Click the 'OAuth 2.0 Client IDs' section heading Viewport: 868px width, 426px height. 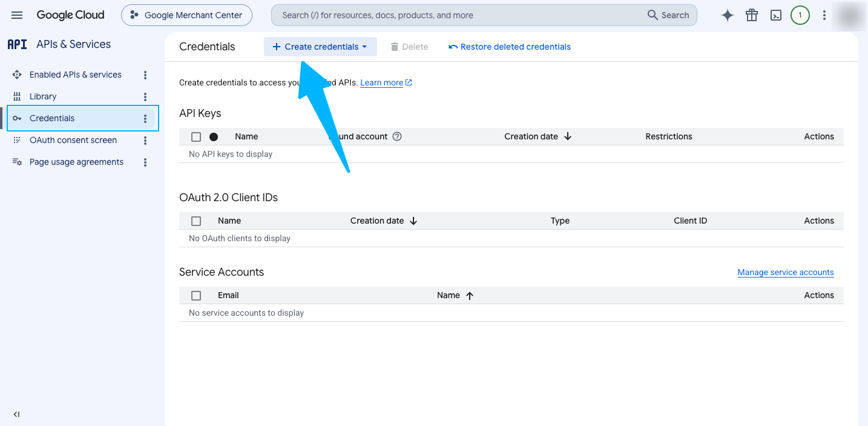click(228, 198)
